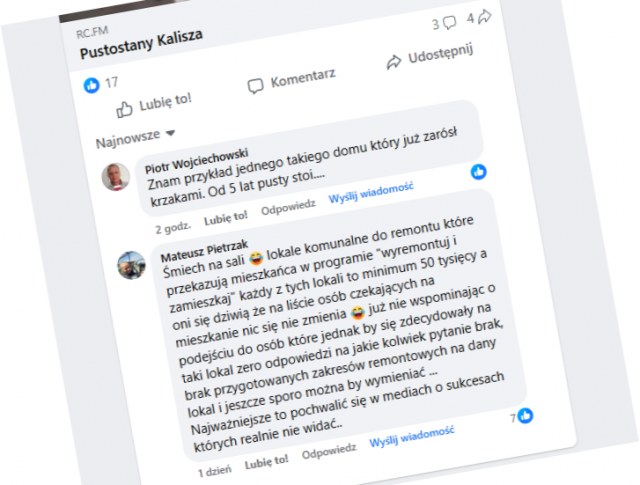Click the like reaction on Piotr's comment
This screenshot has height=485, width=640.
coord(478,172)
